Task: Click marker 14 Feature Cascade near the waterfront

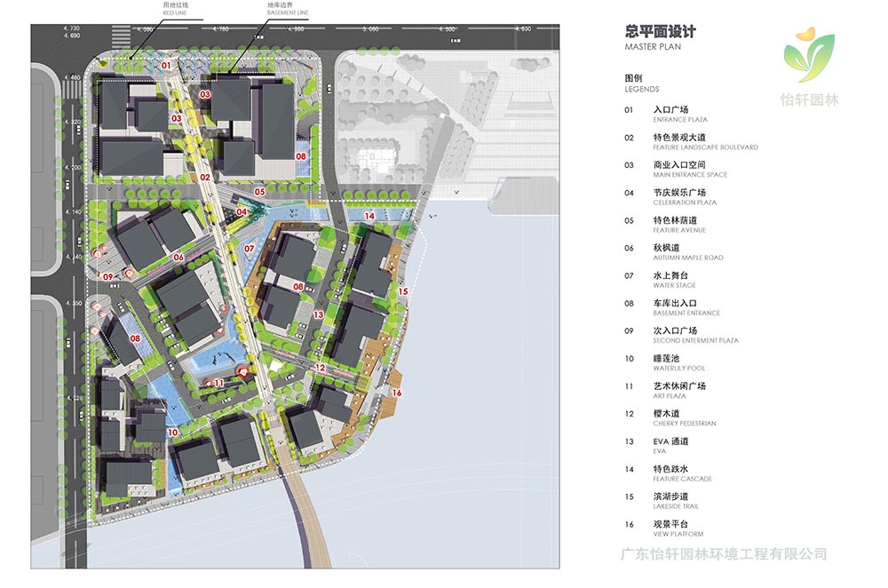Action: point(370,214)
